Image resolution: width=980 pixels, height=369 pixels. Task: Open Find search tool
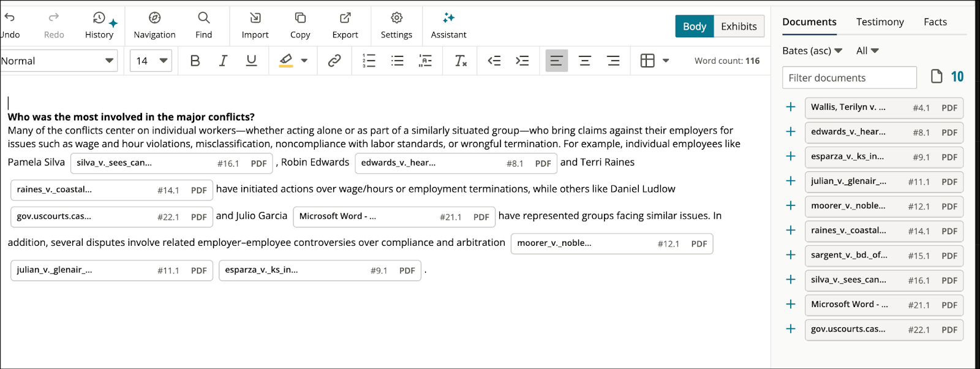[x=204, y=26]
